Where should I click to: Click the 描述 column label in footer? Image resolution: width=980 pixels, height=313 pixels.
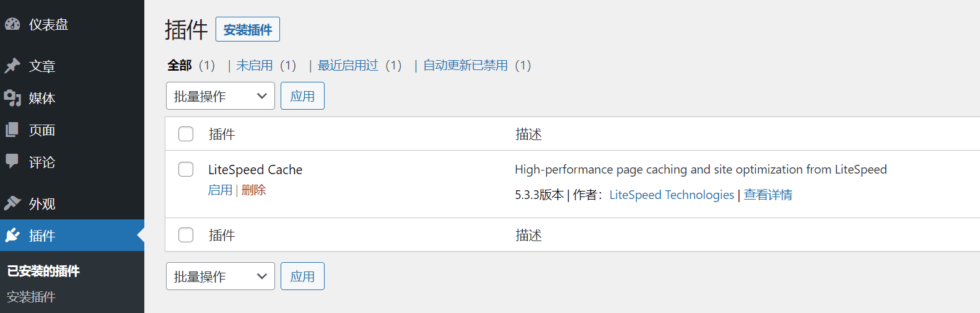click(x=528, y=235)
